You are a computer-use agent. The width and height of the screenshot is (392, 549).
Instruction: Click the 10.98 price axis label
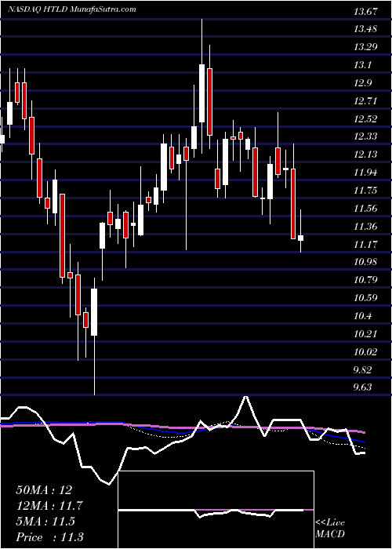point(365,262)
